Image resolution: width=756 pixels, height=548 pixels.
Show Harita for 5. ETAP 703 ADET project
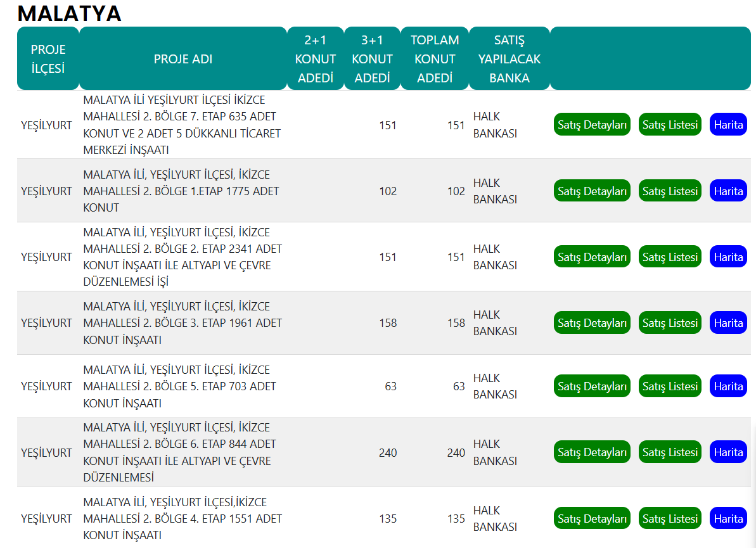click(x=728, y=386)
